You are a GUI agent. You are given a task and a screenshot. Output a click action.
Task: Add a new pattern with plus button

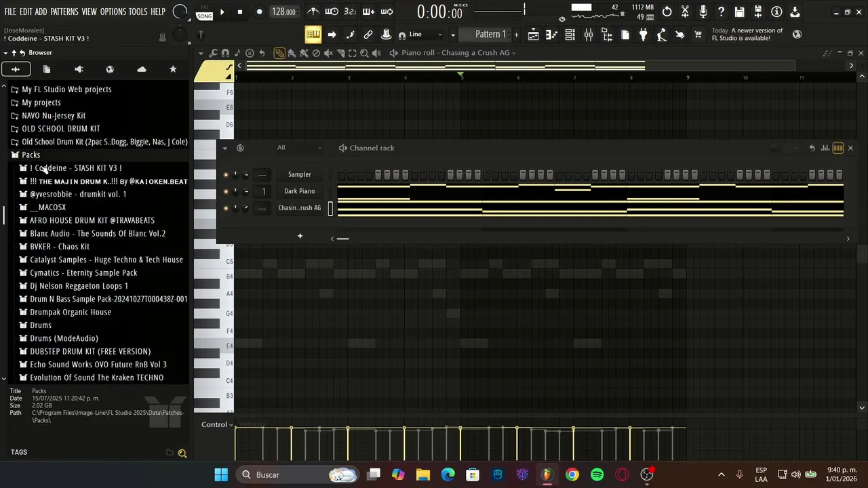[516, 35]
